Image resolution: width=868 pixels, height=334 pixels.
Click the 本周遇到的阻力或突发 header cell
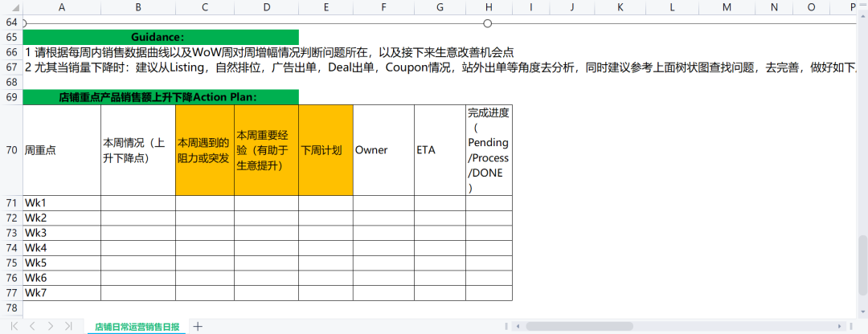[x=205, y=149]
